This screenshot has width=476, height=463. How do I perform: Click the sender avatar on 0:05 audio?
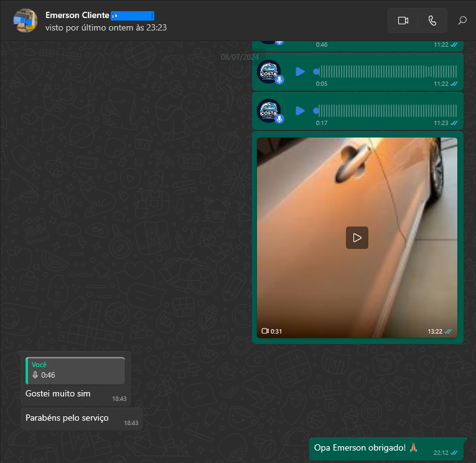269,72
